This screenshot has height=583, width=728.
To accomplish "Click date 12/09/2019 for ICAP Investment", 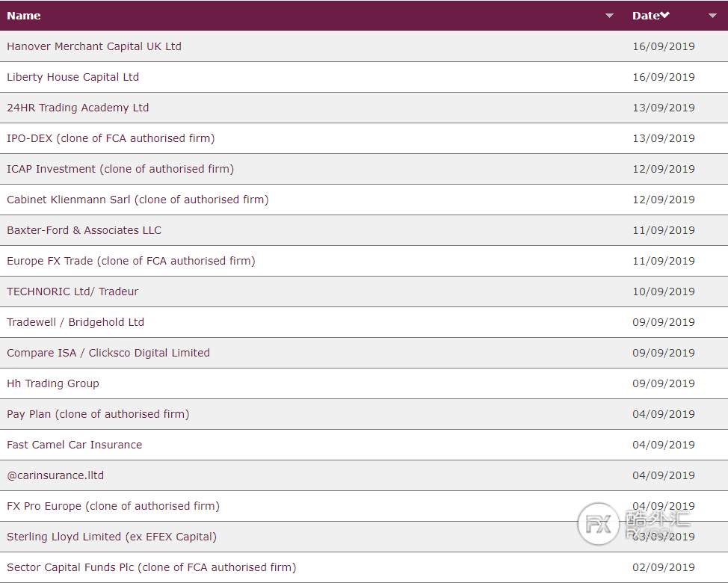I will [x=664, y=169].
